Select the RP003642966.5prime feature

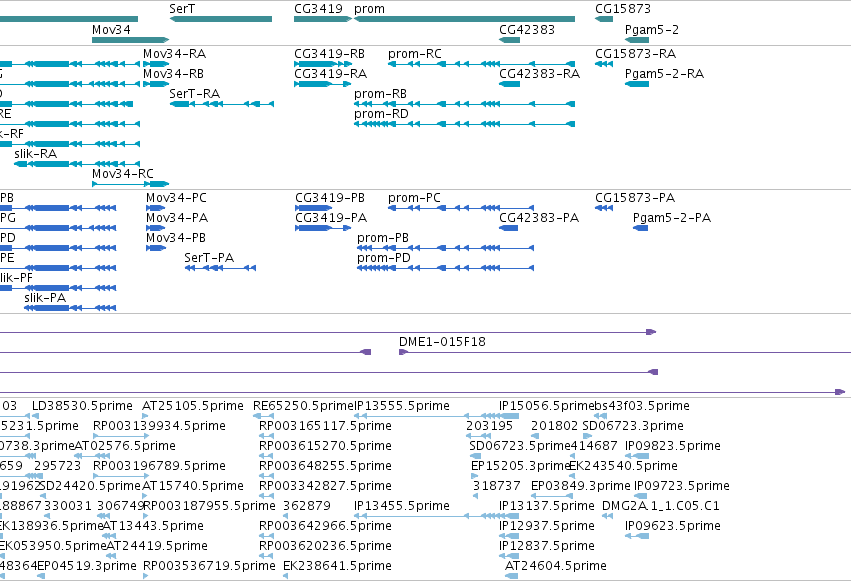pyautogui.click(x=266, y=536)
